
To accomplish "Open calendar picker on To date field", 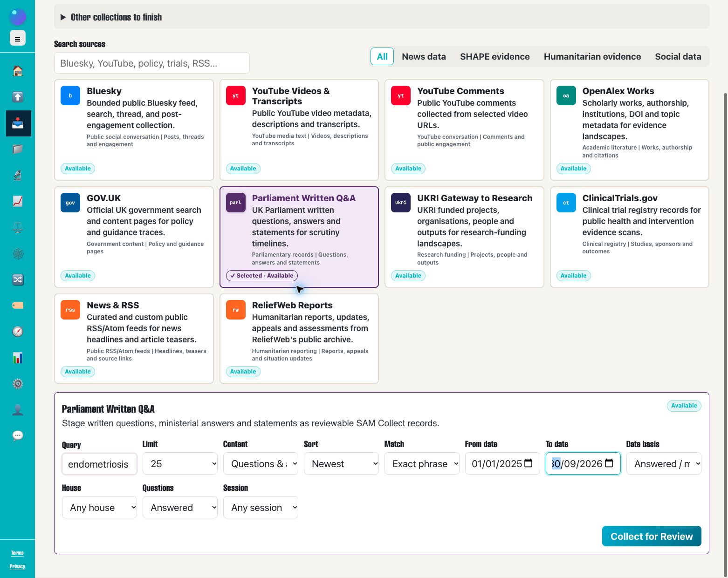I will pyautogui.click(x=609, y=463).
